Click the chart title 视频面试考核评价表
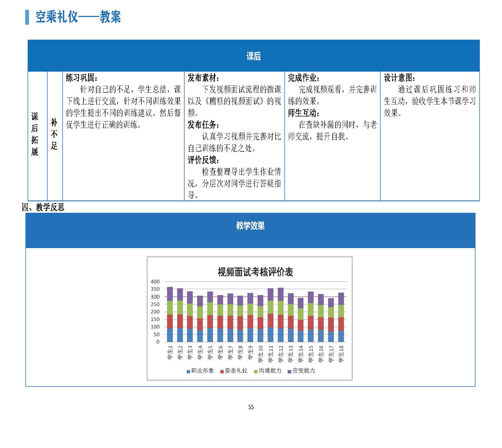502x448 pixels. [255, 272]
